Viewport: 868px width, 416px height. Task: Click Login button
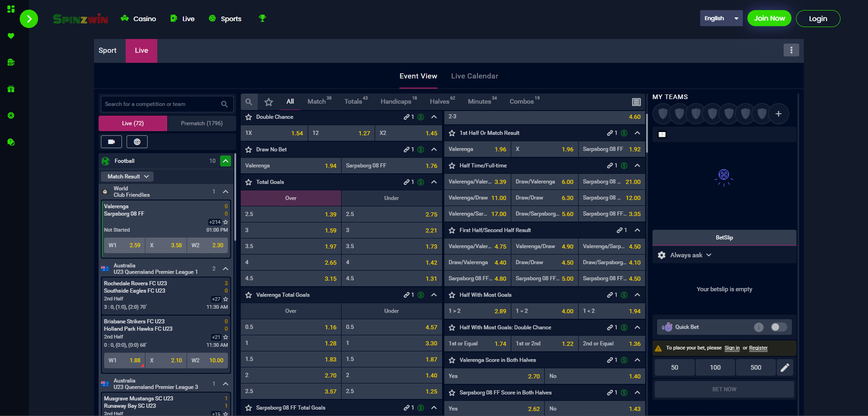coord(818,19)
